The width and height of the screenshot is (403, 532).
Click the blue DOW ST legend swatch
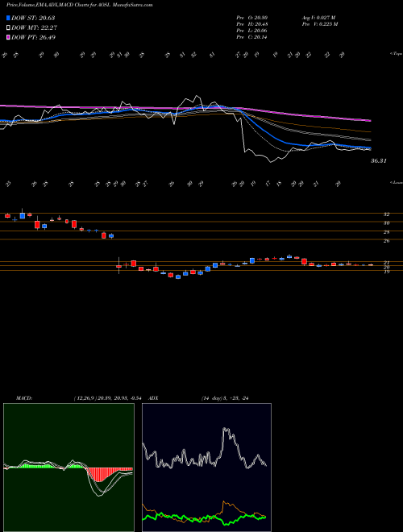8,18
